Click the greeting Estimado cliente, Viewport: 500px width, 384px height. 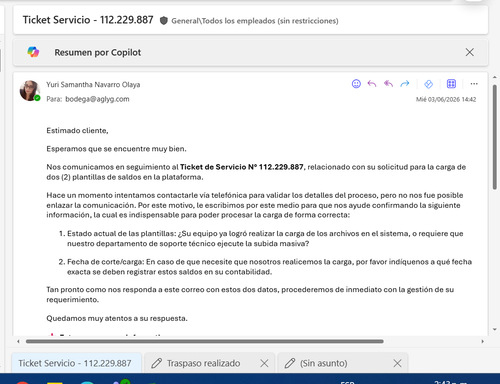point(77,131)
